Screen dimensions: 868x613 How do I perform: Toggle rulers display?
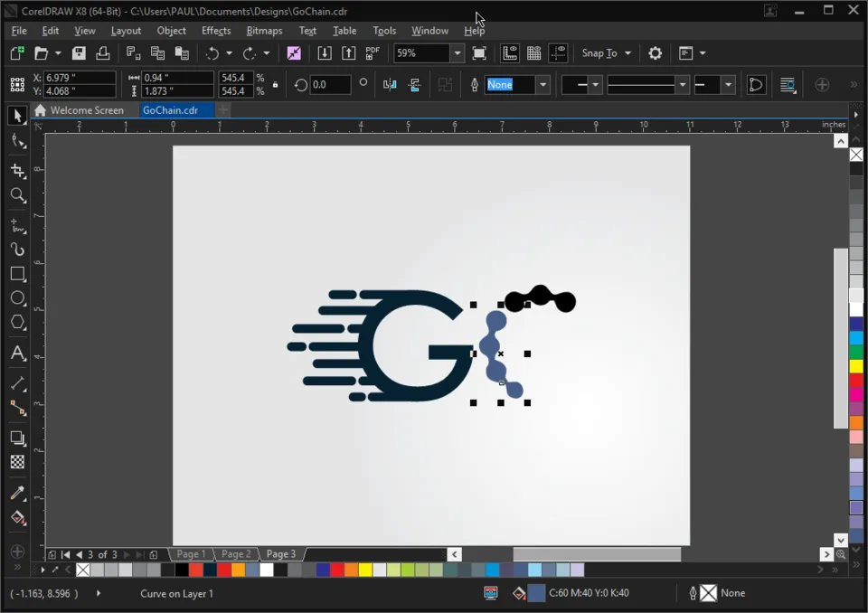[509, 53]
